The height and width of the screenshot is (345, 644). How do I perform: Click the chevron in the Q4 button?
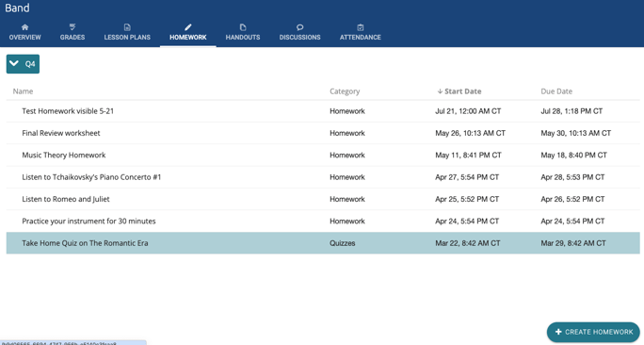tap(14, 63)
